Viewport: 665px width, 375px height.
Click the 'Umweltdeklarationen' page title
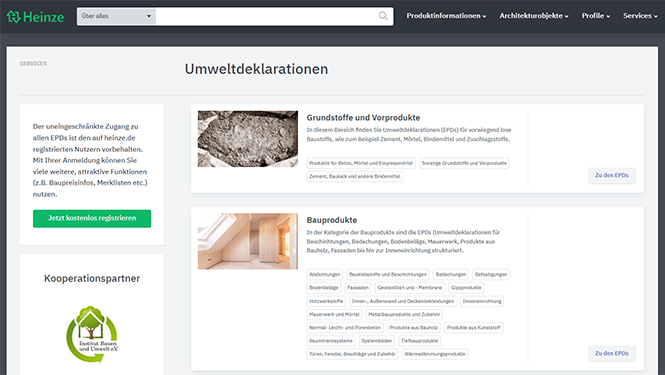pos(256,69)
